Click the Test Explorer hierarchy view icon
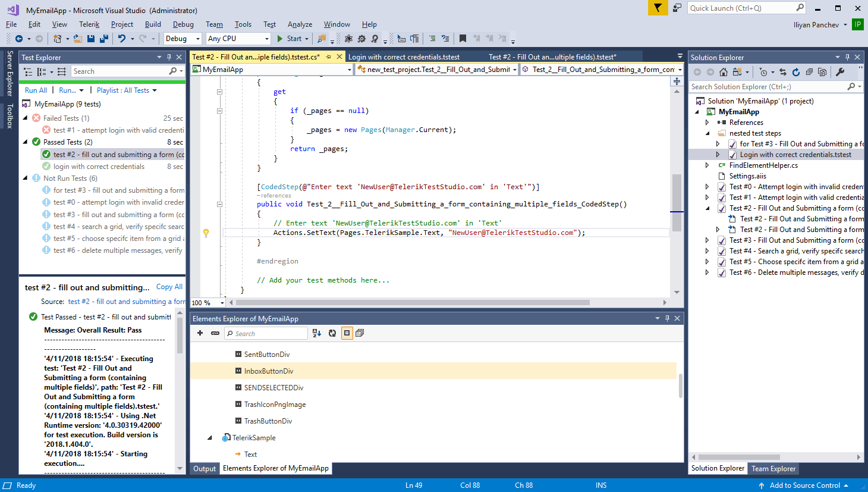Viewport: 868px width, 492px height. tap(28, 71)
